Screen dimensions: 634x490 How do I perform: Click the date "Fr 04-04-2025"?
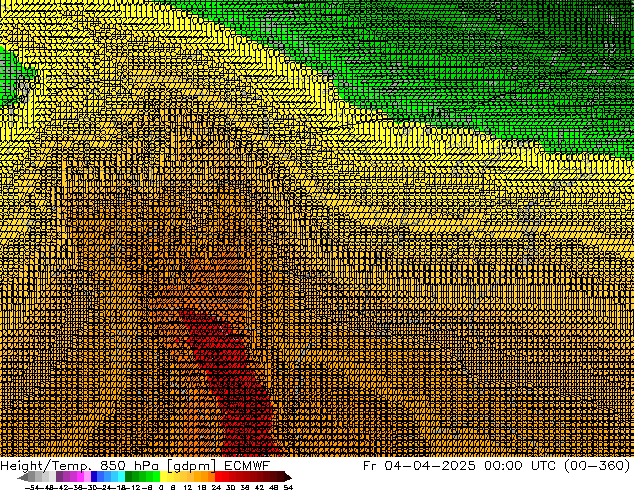point(419,466)
